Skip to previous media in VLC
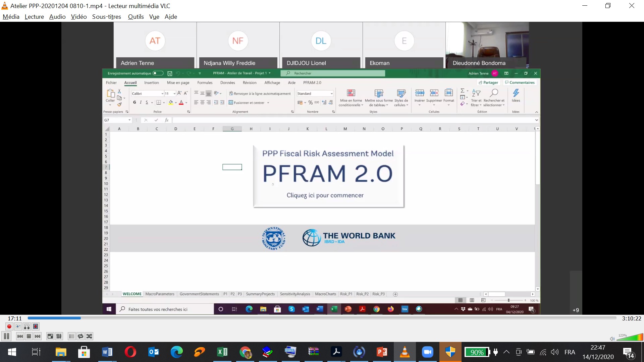This screenshot has width=644, height=362. 20,336
